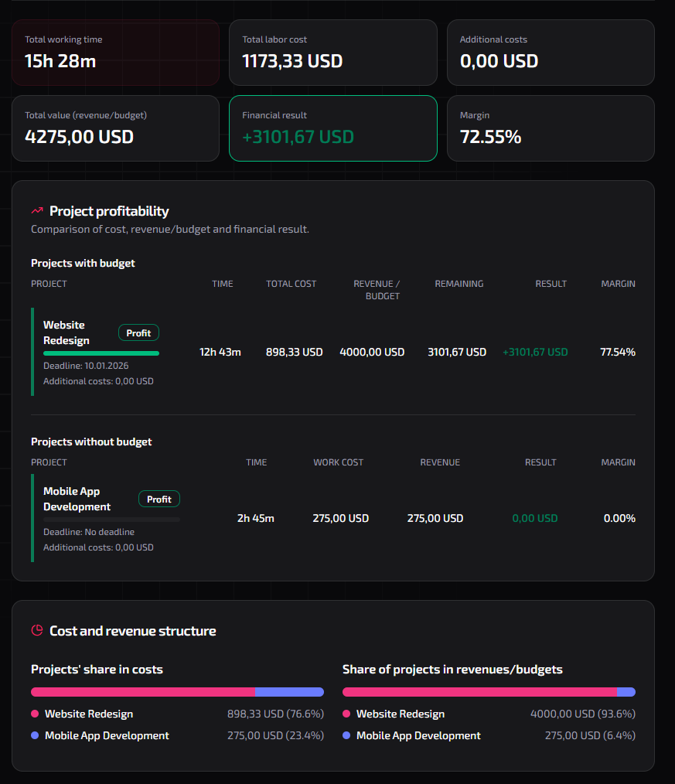Viewport: 675px width, 784px height.
Task: Click the pie chart icon beside Cost and revenue structure
Action: coord(37,631)
